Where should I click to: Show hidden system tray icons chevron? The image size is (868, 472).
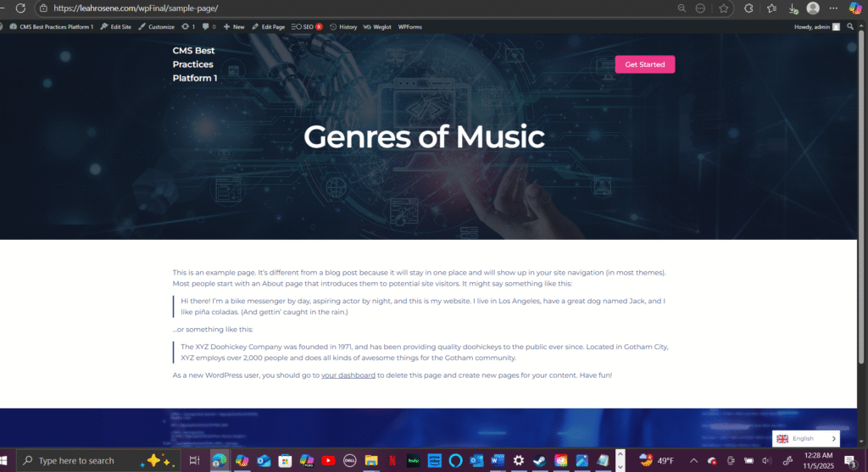click(x=693, y=460)
